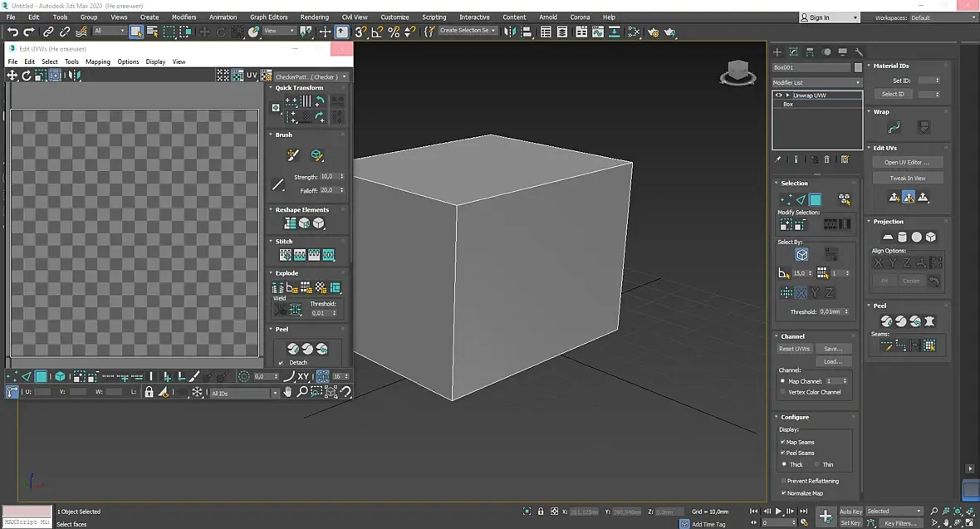Choose Polygon sub-object mode in Selection rollout
This screenshot has height=529, width=980.
pyautogui.click(x=816, y=199)
